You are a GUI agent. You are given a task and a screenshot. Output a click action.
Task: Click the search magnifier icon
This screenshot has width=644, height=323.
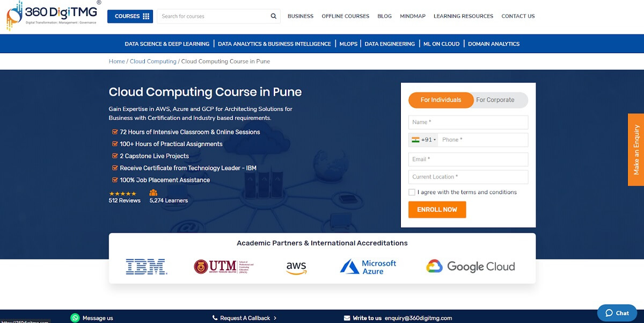pyautogui.click(x=273, y=16)
